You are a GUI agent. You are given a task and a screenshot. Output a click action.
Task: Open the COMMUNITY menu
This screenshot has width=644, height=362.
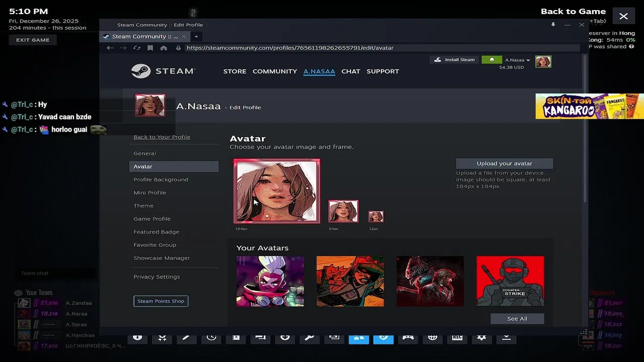pyautogui.click(x=275, y=71)
